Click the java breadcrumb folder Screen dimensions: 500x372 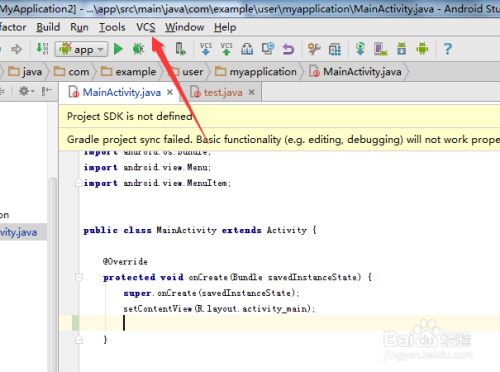[x=25, y=72]
